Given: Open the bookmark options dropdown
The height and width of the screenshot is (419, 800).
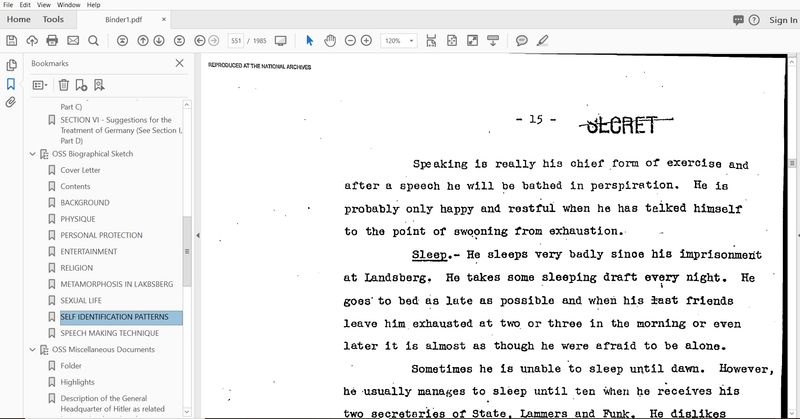Looking at the screenshot, I should pyautogui.click(x=40, y=85).
